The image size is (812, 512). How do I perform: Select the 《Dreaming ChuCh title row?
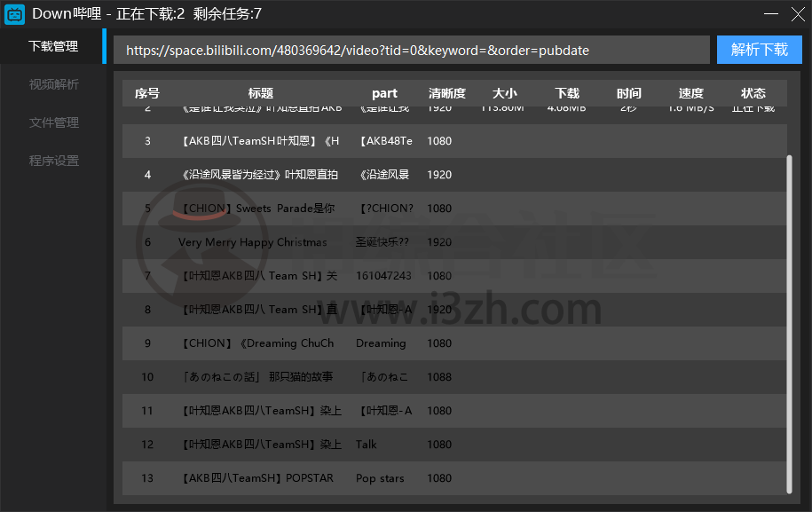pyautogui.click(x=454, y=343)
